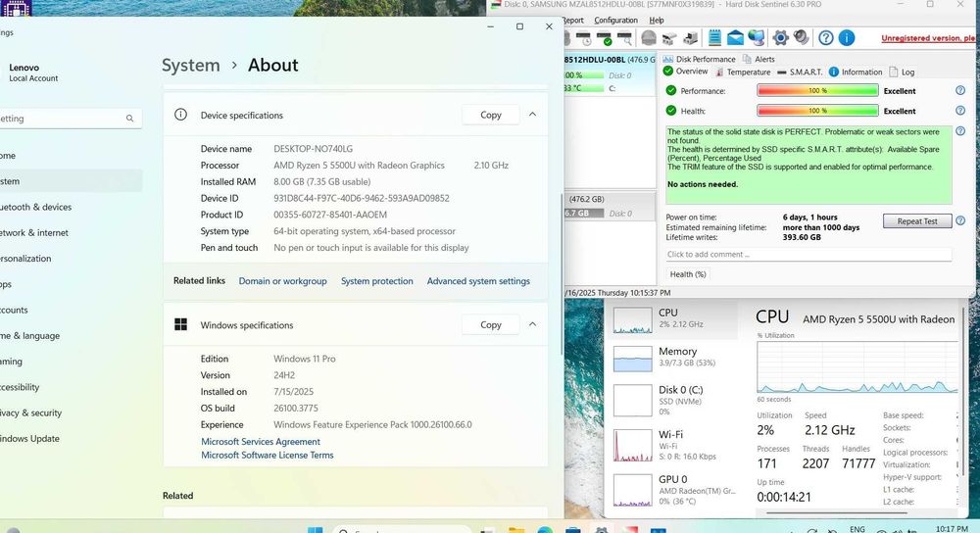Open the gear configuration icon in Sentinel toolbar
The height and width of the screenshot is (533, 980).
(780, 38)
